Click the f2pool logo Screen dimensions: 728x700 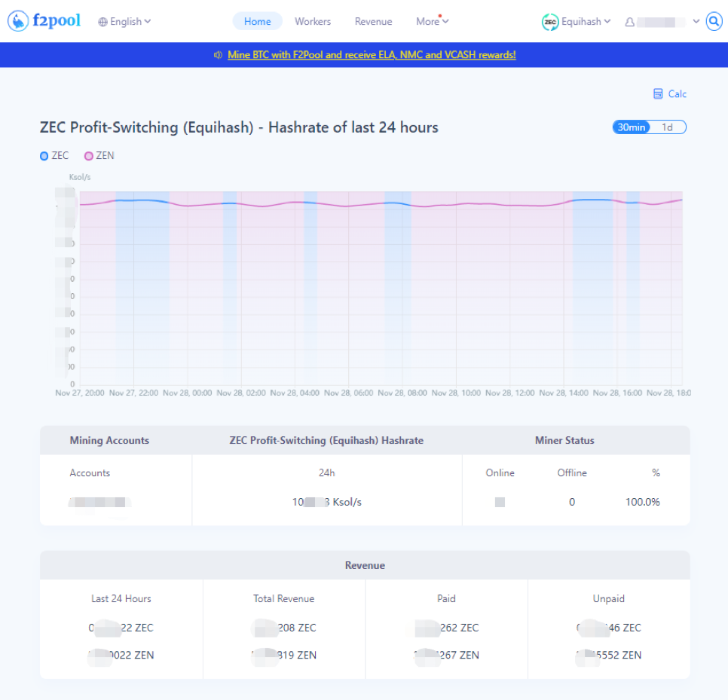tap(44, 21)
